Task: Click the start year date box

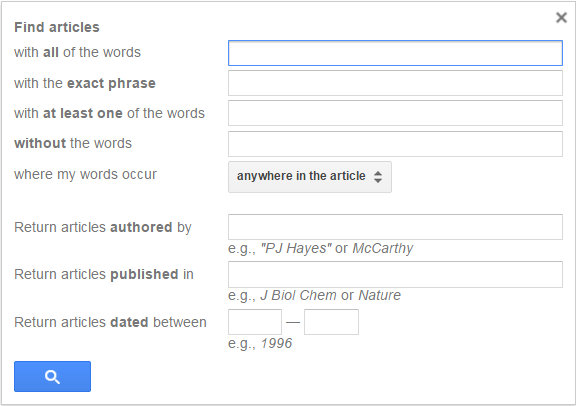Action: point(255,322)
